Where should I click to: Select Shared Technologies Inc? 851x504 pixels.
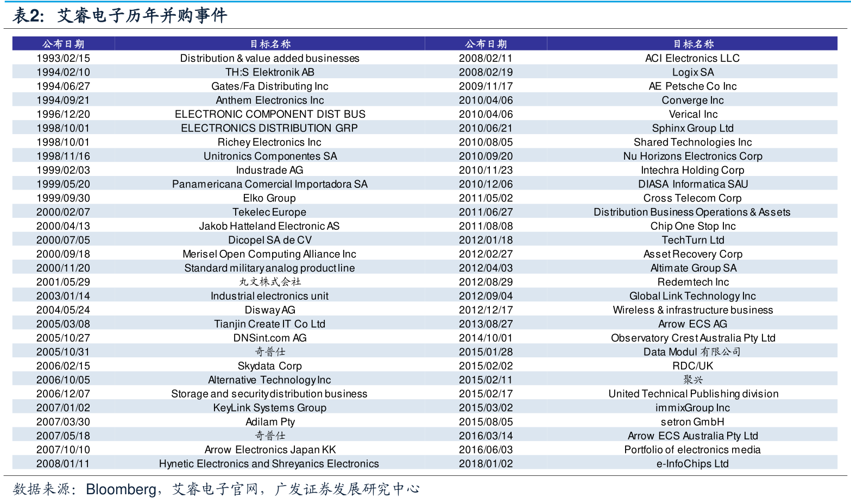pos(693,142)
